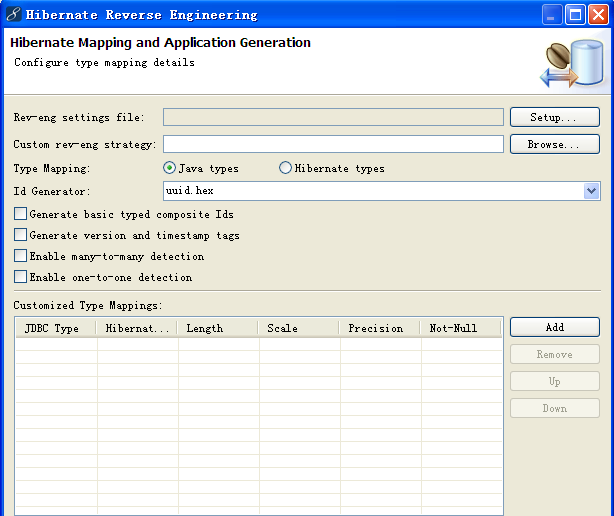Click the JDBC Type column header
This screenshot has height=516, width=614.
tap(56, 328)
